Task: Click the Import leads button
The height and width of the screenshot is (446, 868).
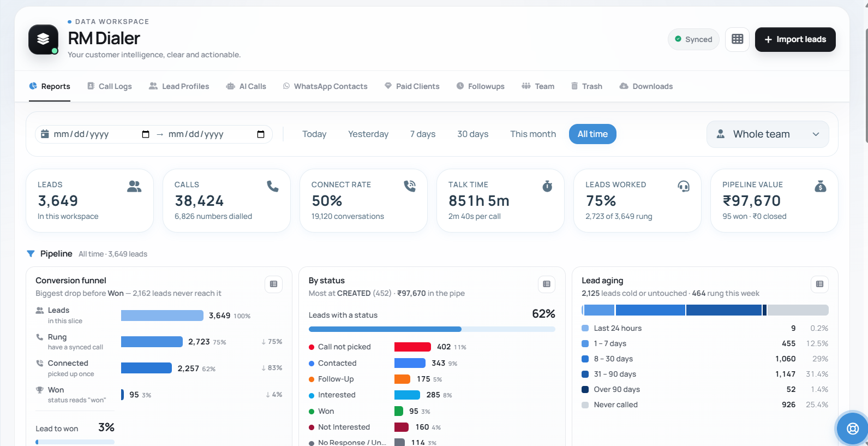Action: click(x=795, y=39)
